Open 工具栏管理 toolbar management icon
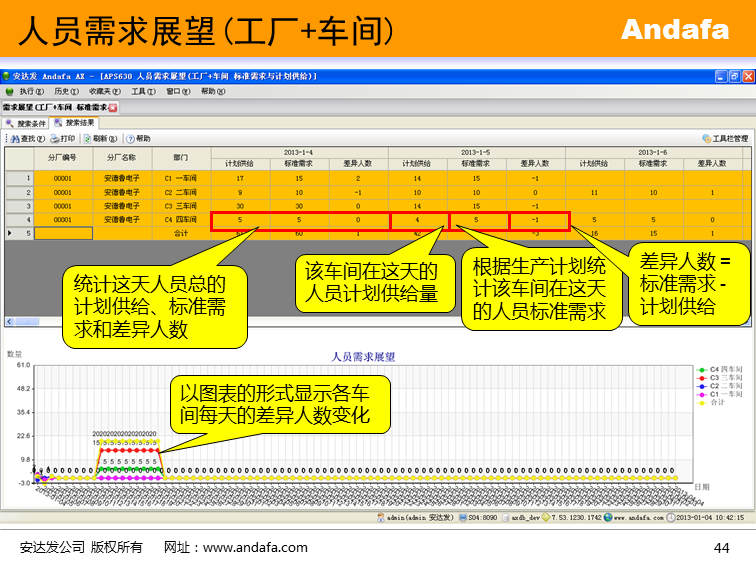The width and height of the screenshot is (756, 567). pos(707,139)
